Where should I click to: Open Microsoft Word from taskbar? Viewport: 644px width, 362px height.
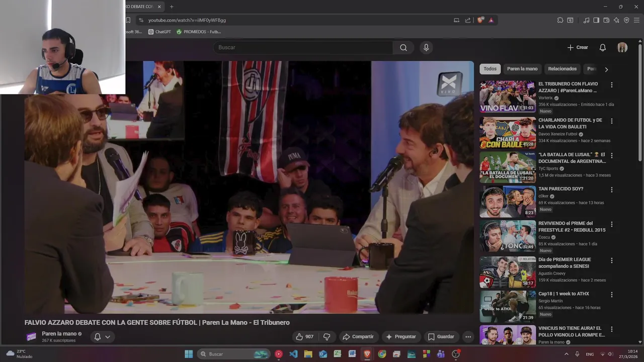coord(352,354)
